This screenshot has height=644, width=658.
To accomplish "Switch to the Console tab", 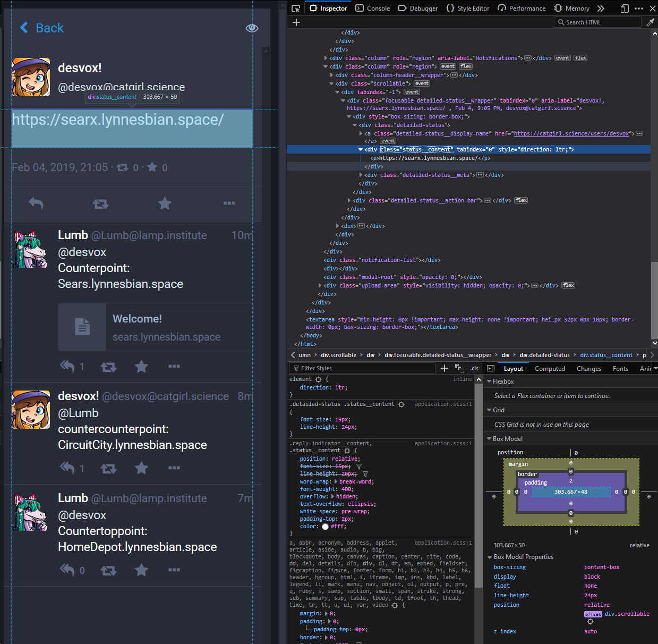I will pyautogui.click(x=373, y=8).
